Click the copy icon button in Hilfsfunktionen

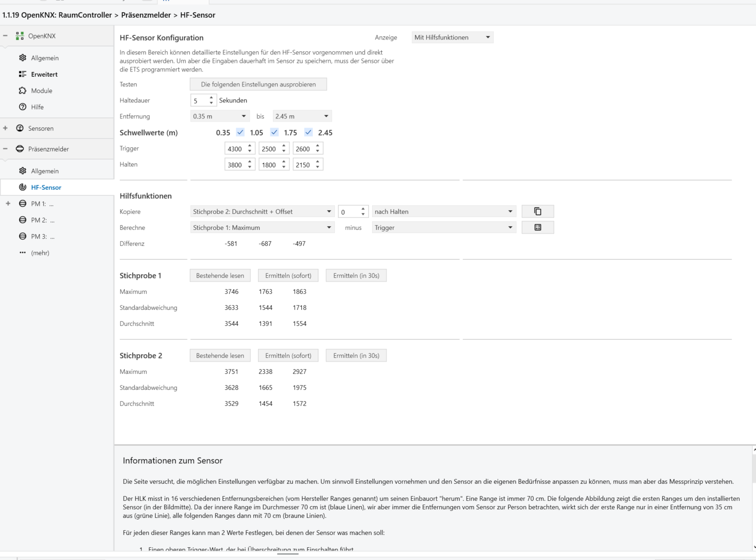(537, 212)
